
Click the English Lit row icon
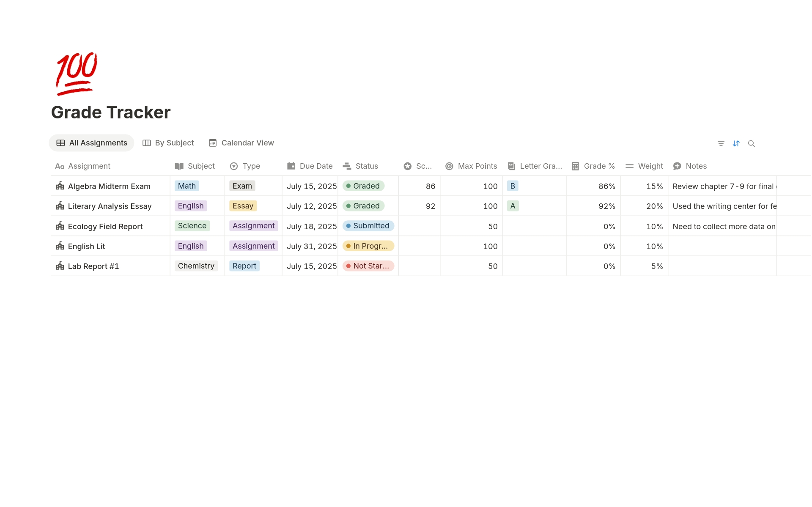(60, 246)
